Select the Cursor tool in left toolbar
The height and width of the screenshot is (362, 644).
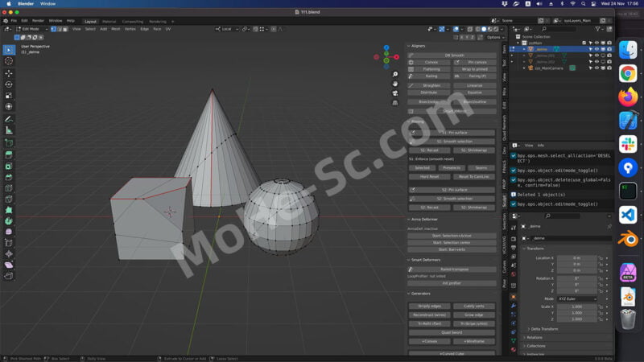pos(9,61)
